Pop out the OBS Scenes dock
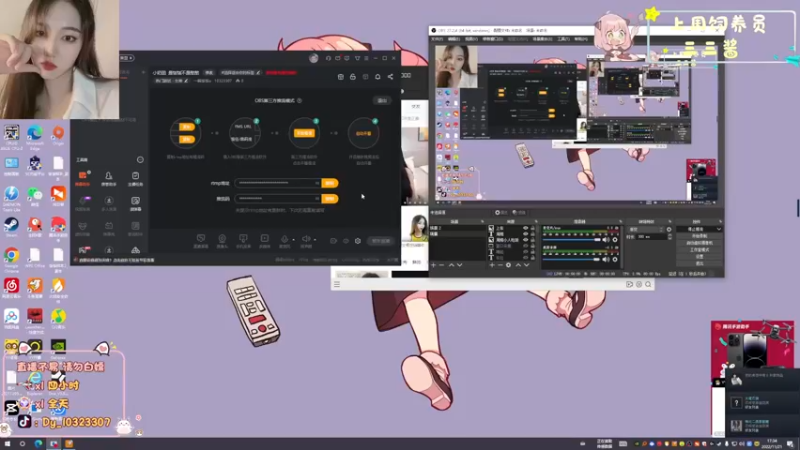 [x=482, y=222]
